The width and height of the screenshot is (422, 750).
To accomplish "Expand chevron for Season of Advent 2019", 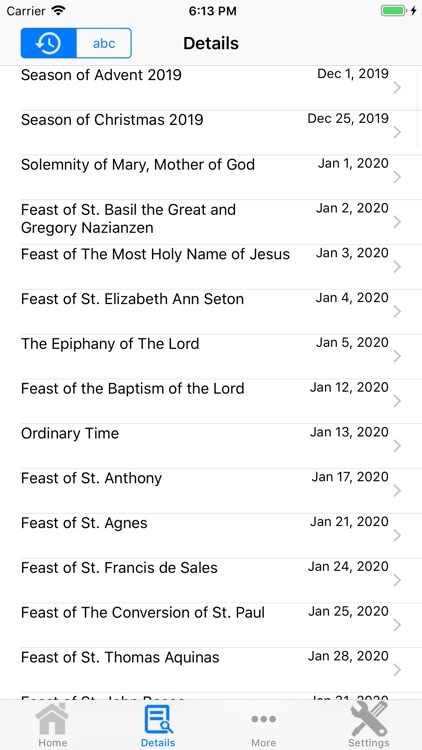I will pyautogui.click(x=397, y=88).
